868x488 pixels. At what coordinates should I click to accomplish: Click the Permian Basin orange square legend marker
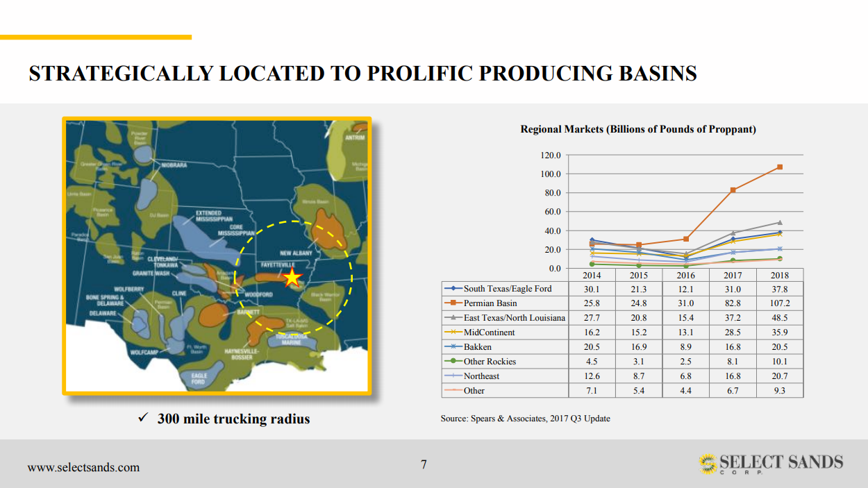tap(454, 303)
